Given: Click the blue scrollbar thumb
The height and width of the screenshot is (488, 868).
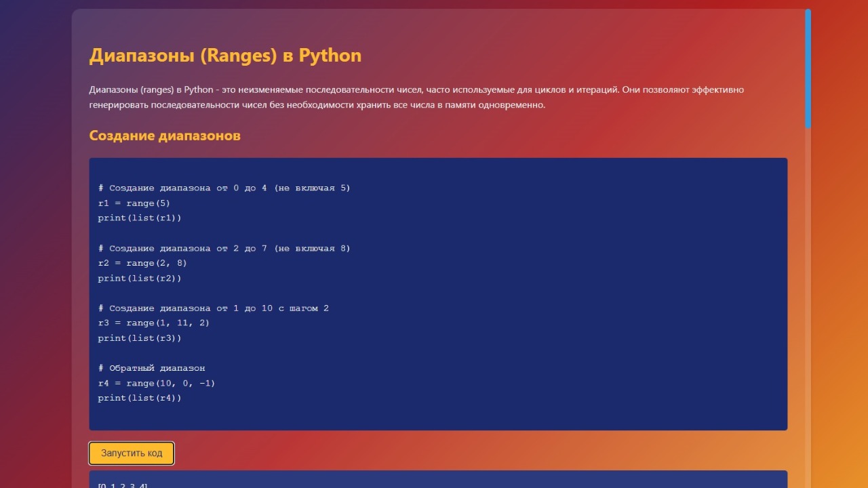Looking at the screenshot, I should 808,68.
